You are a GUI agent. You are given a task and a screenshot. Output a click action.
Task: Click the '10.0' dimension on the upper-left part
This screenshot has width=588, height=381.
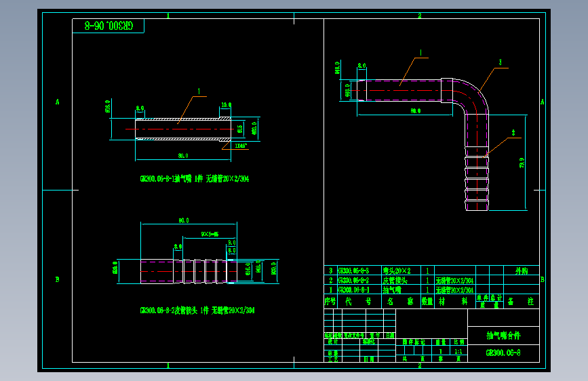click(226, 105)
